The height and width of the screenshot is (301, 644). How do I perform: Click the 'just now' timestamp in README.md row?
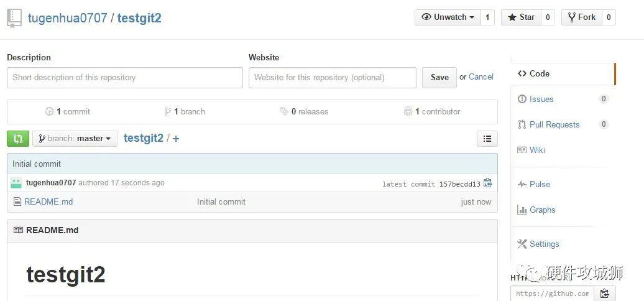coord(476,201)
